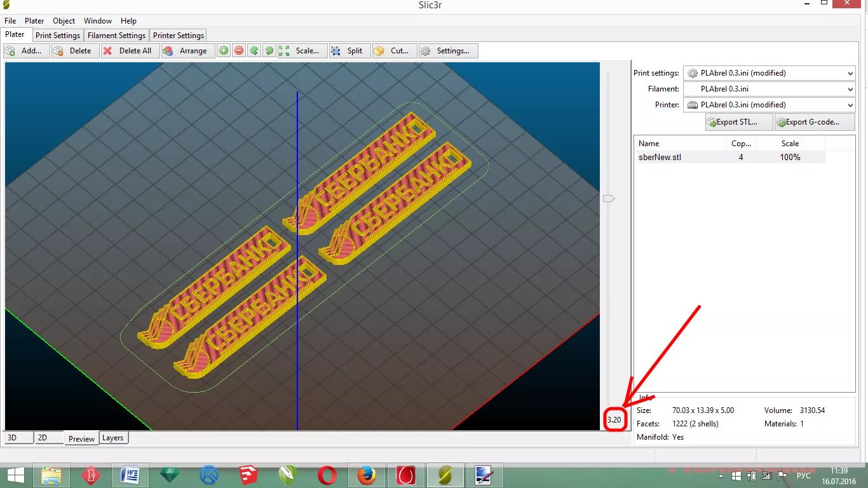The width and height of the screenshot is (868, 488).
Task: Open the blue K taskbar app
Action: click(209, 475)
